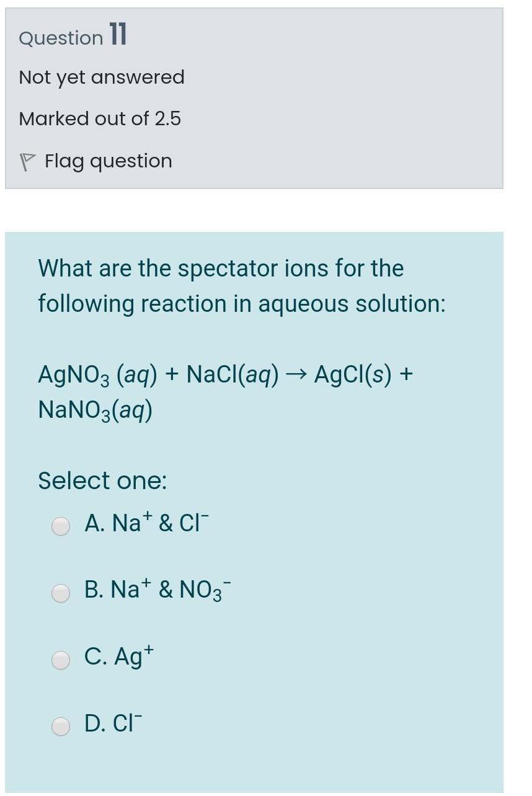Click the 'following reaction in aqueous solution' line
532x796 pixels.
pos(242,304)
